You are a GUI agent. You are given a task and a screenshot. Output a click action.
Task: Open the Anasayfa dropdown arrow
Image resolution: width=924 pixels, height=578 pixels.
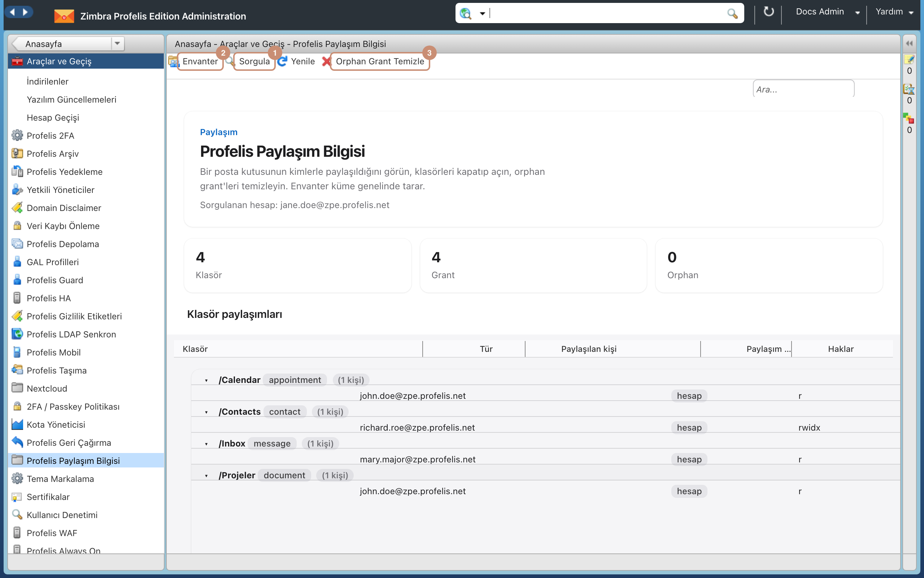[117, 44]
